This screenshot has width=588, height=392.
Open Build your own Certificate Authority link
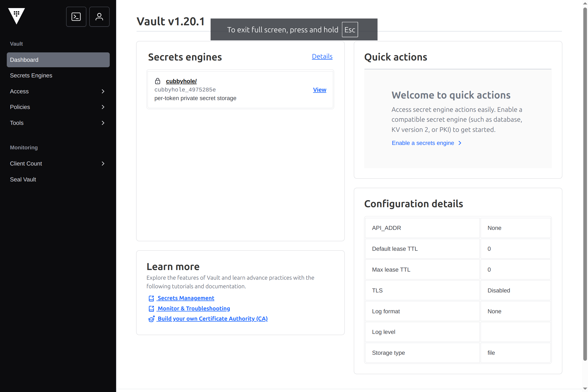213,319
